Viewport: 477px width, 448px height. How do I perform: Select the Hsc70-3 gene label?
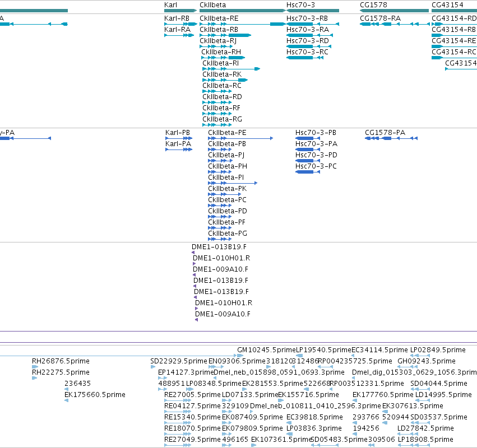(x=300, y=5)
